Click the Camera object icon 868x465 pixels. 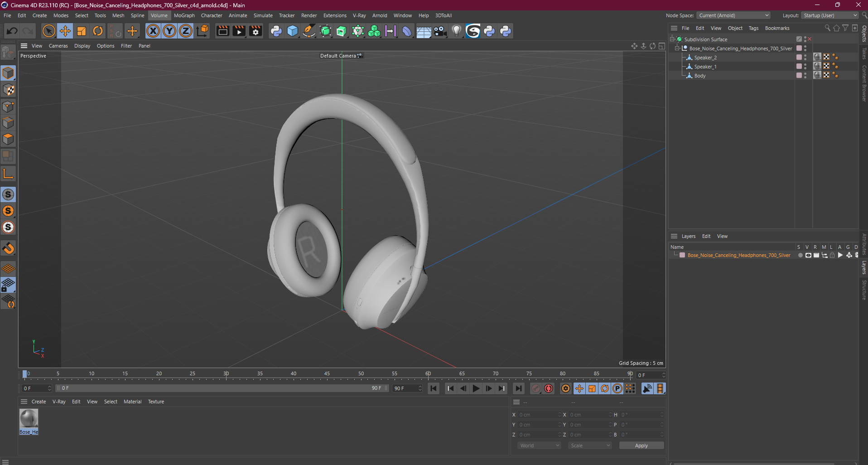[x=440, y=31]
